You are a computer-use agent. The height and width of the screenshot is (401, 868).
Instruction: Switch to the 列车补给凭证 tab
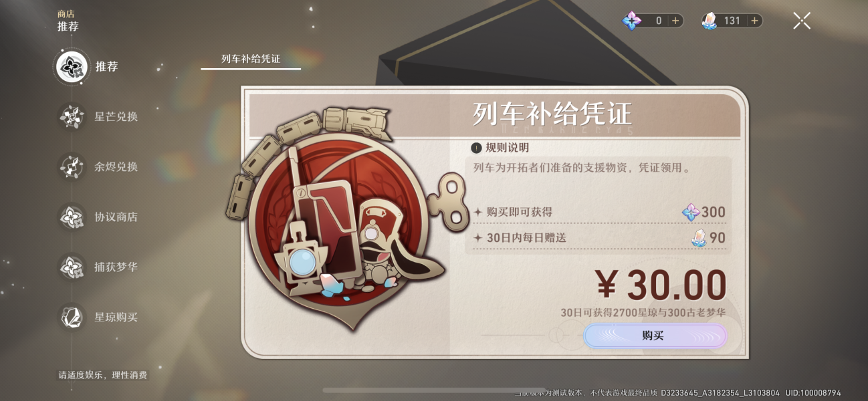[251, 59]
